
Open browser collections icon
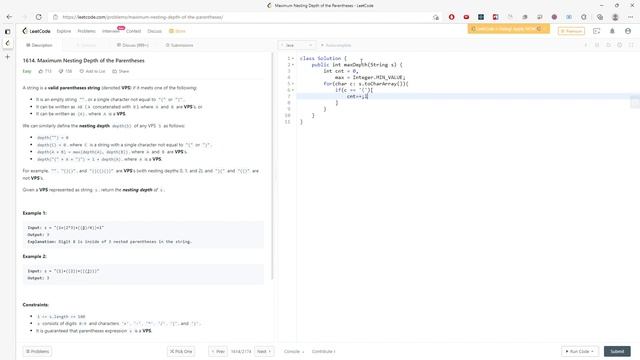(600, 17)
